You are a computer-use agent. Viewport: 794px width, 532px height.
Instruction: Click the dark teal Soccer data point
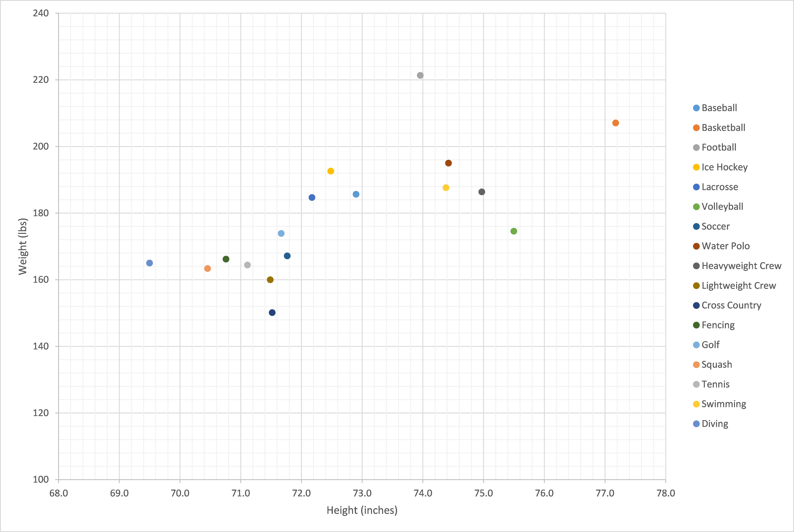click(287, 256)
